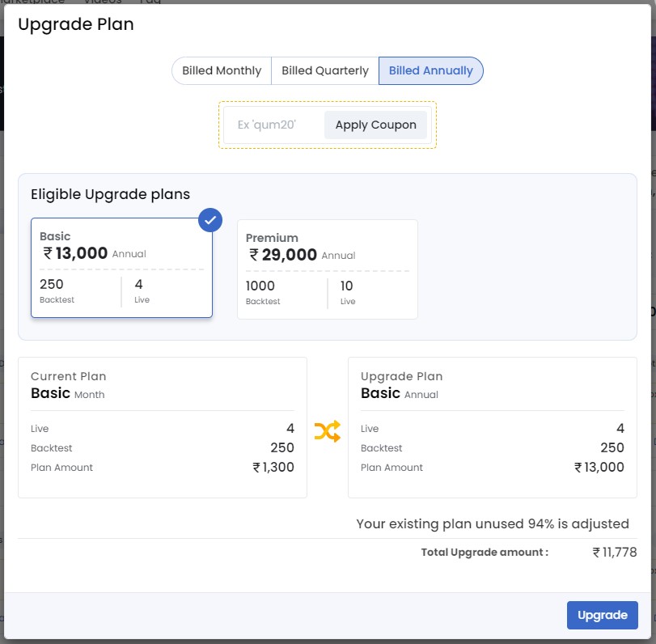
Task: Select the Premium ₹29,000 annual plan card
Action: coord(327,269)
